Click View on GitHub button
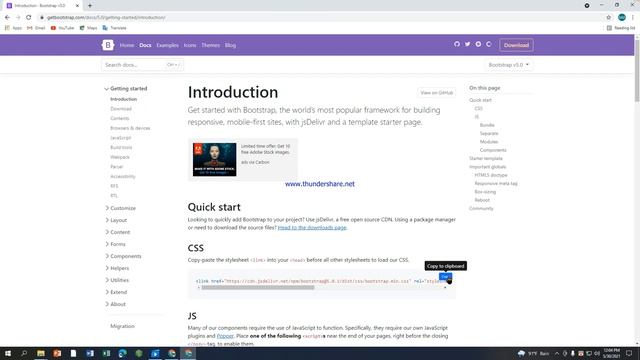Image resolution: width=640 pixels, height=360 pixels. 437,93
